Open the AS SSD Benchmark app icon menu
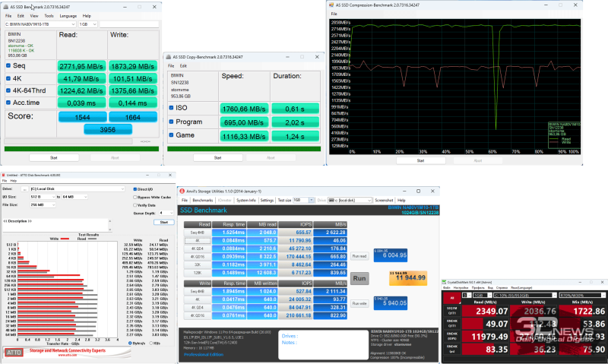The height and width of the screenshot is (364, 608). click(x=7, y=6)
